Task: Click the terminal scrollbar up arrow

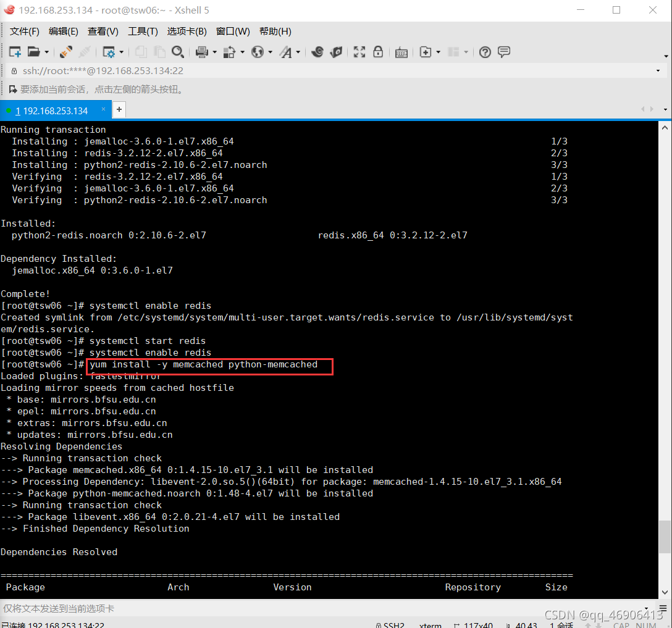Action: [665, 128]
